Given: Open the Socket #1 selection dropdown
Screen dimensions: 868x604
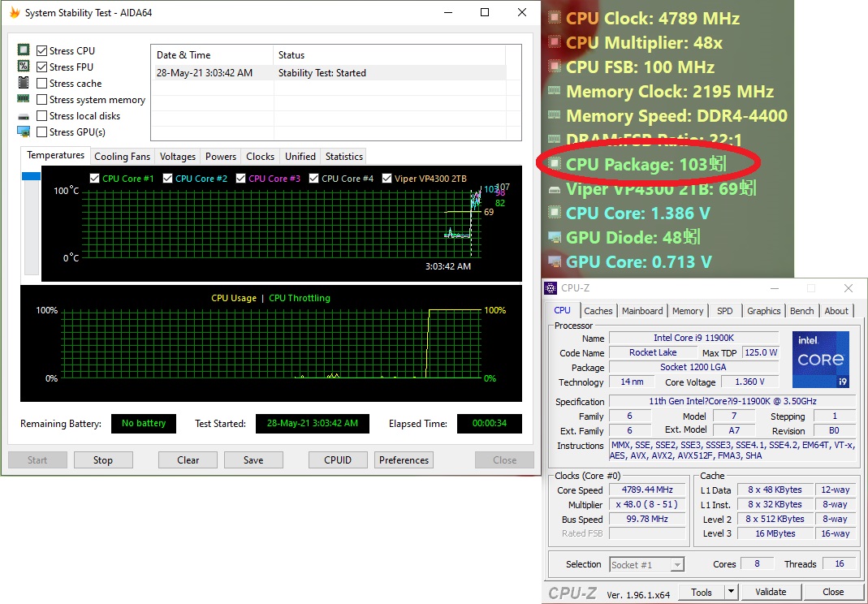Looking at the screenshot, I should click(646, 565).
